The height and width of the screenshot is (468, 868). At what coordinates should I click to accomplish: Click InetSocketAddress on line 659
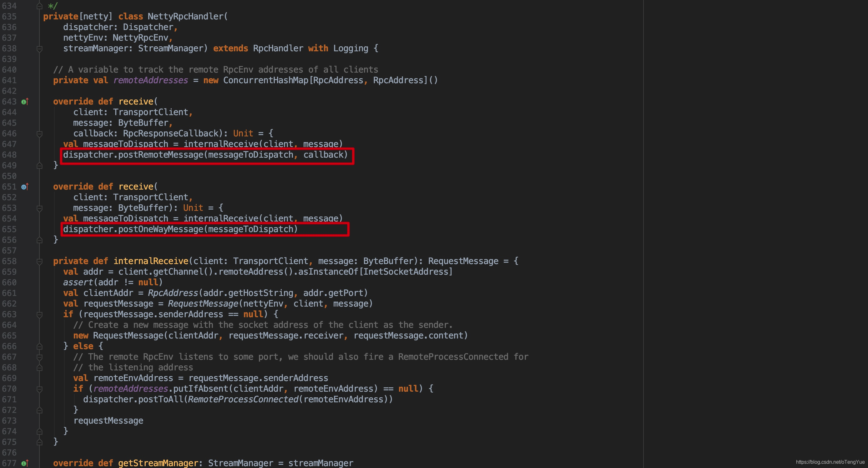point(406,272)
